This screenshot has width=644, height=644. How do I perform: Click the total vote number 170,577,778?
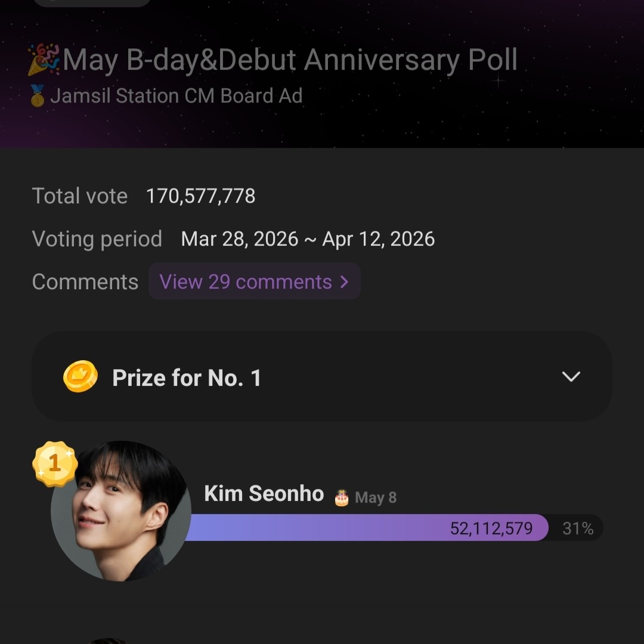click(x=200, y=196)
